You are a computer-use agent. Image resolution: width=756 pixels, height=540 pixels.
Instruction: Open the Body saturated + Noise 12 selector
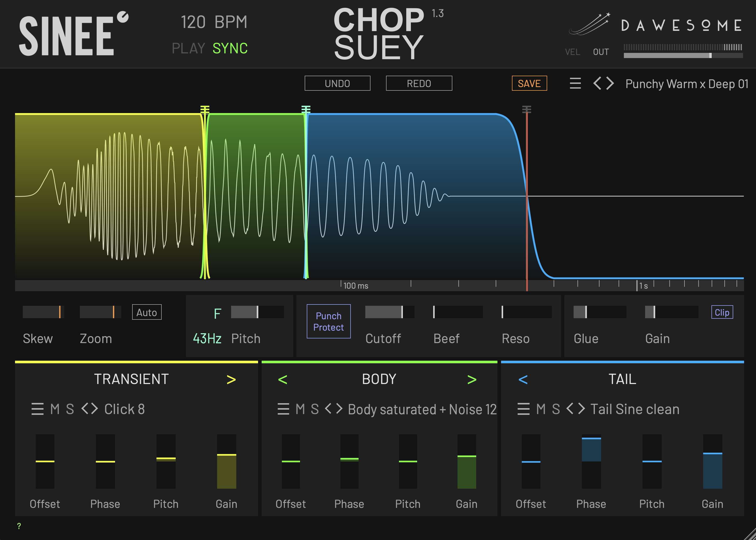(422, 409)
